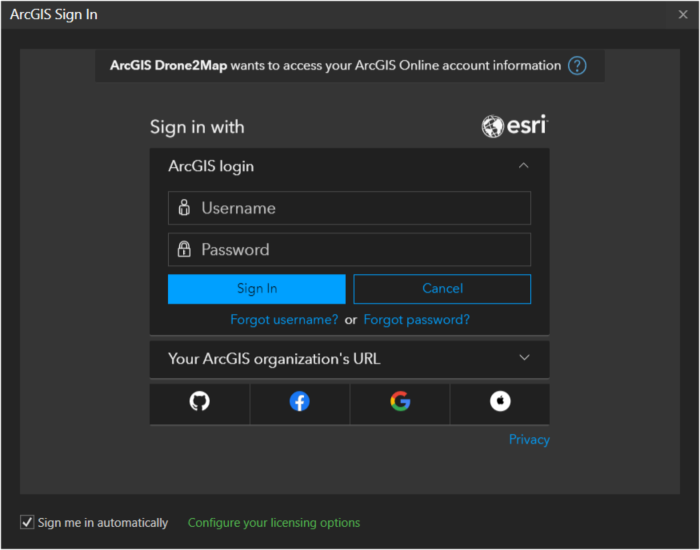Open the Forgot password? link

tap(417, 320)
